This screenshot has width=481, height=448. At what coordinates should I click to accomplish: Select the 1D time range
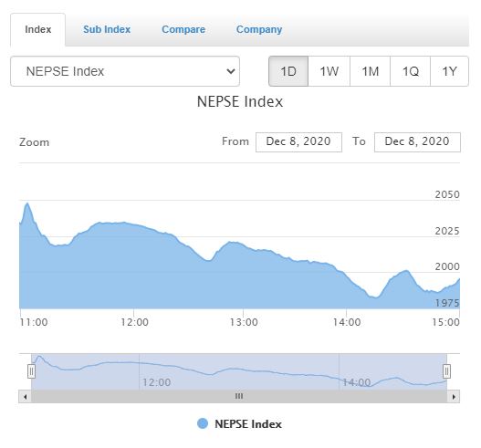pos(288,71)
